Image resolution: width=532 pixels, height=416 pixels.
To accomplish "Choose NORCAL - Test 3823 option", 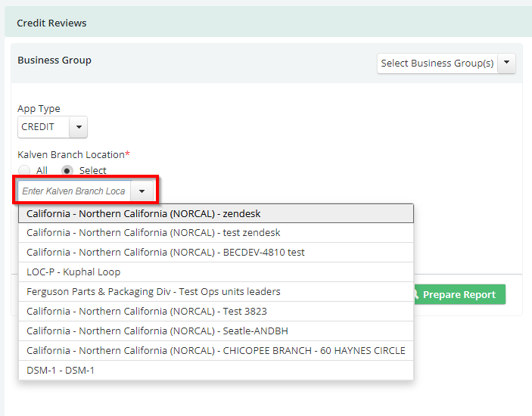I will point(216,311).
